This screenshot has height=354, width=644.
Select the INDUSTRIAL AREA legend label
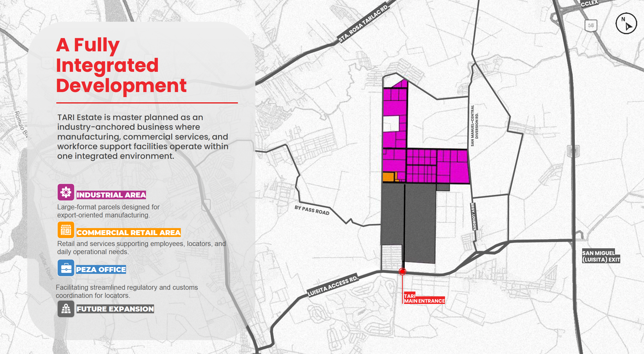coord(111,195)
